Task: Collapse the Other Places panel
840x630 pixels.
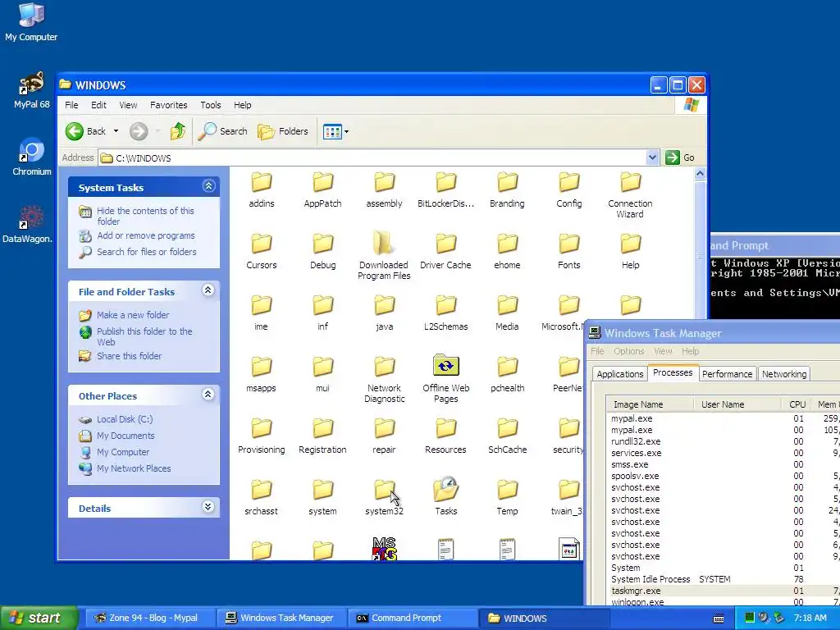Action: click(208, 395)
